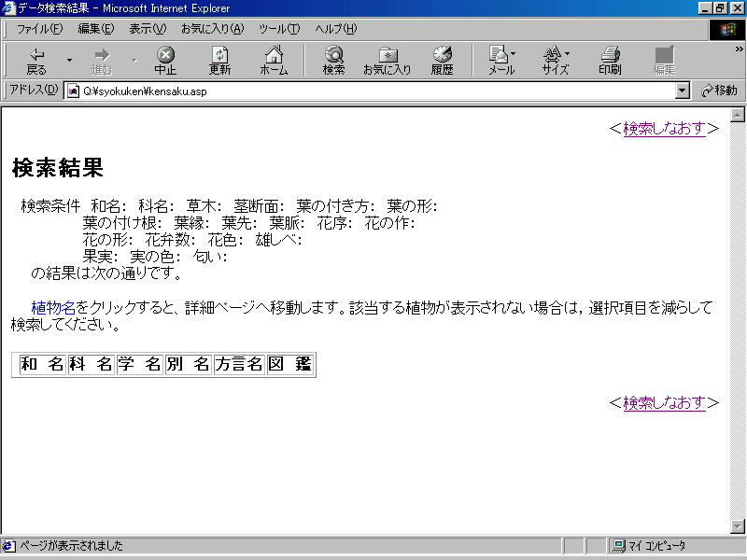
Task: Open the ファイル(F) menu
Action: [39, 29]
